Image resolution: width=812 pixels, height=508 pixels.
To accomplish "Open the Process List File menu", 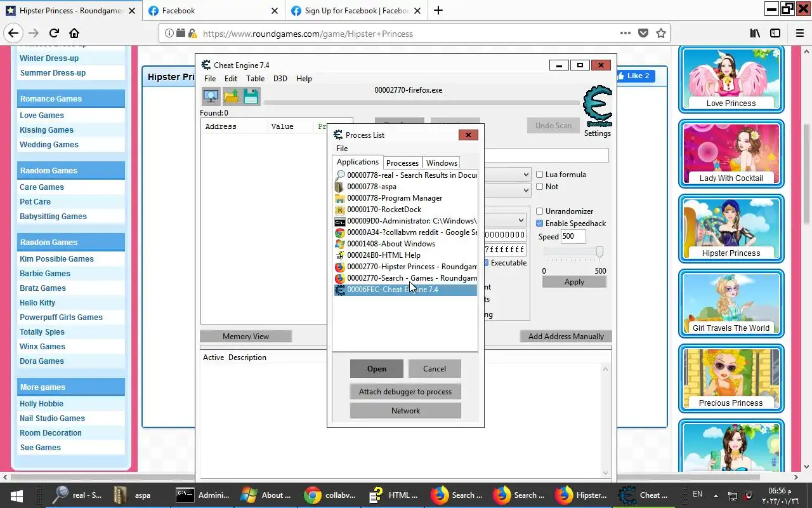I will click(342, 149).
